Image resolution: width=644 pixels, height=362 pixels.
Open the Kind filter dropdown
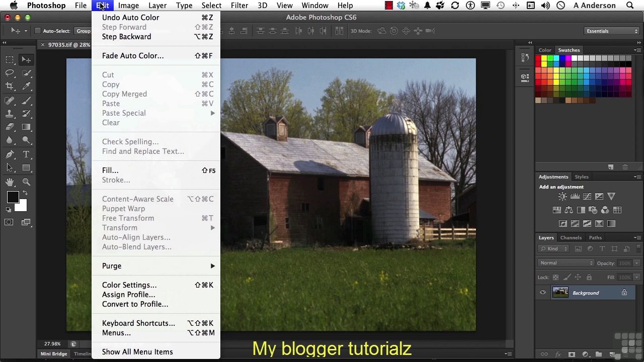point(553,249)
